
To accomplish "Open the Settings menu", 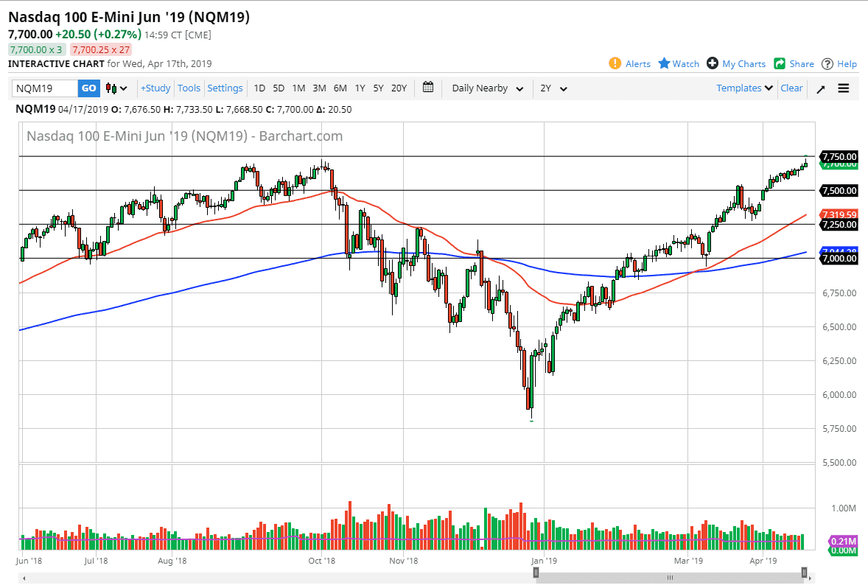I will pyautogui.click(x=225, y=88).
